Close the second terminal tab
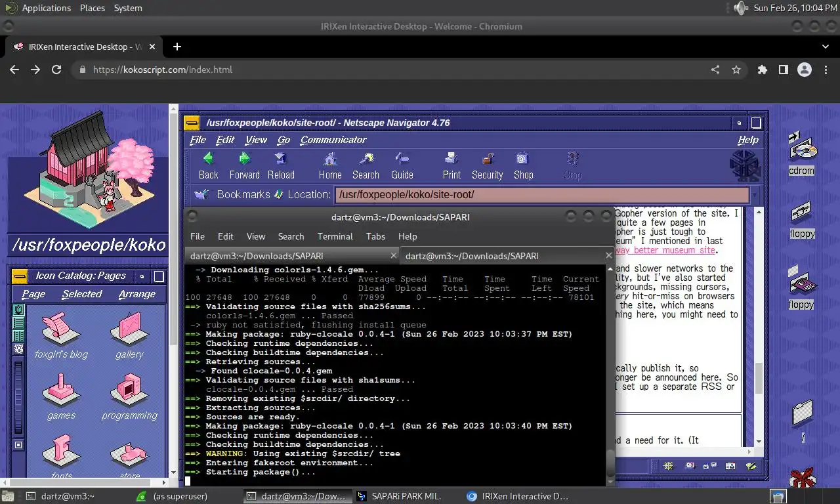Screen dimensions: 840x504 [608, 256]
